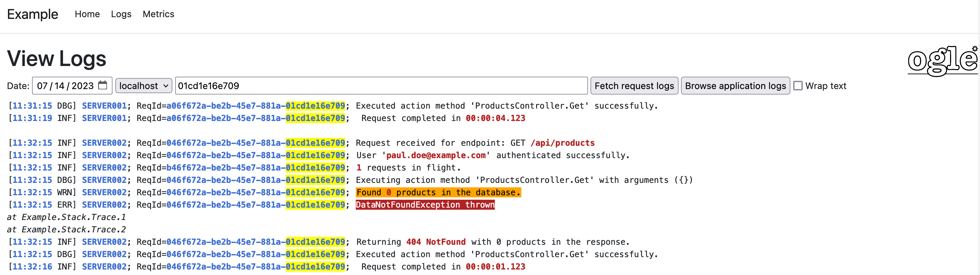Screen dimensions: 980x275
Task: Click the Browse application logs button
Action: pos(735,86)
